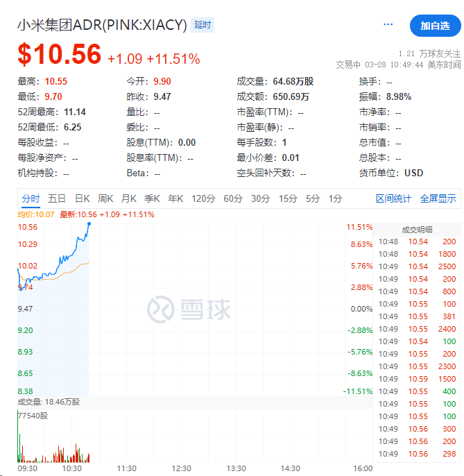Screen dimensions: 464x476
Task: Open the 月K chart tab
Action: click(129, 199)
